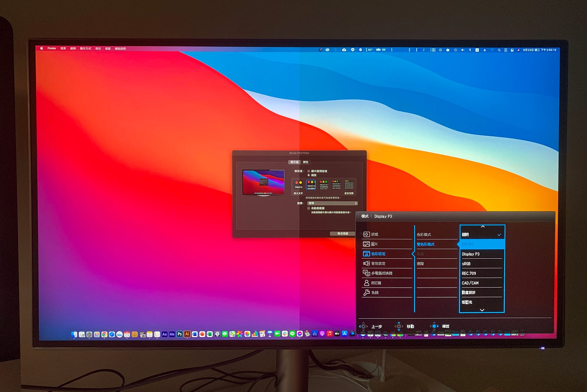Open the App Store from Dock

(x=345, y=334)
